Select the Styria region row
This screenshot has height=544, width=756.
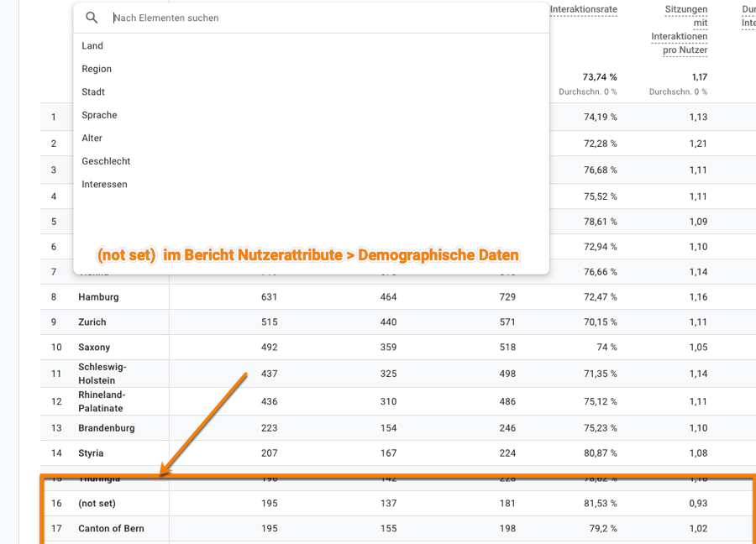(91, 453)
